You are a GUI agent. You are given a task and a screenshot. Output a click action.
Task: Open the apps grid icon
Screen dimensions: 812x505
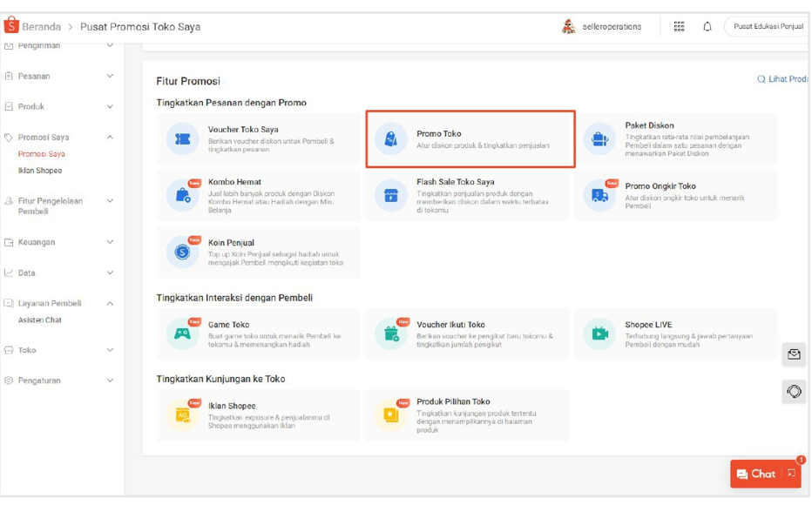click(x=679, y=26)
